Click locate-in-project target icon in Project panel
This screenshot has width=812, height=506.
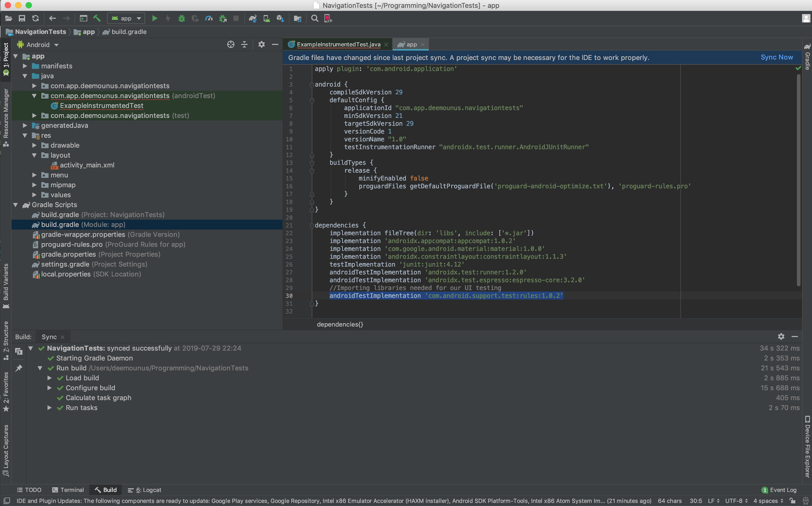pyautogui.click(x=230, y=44)
